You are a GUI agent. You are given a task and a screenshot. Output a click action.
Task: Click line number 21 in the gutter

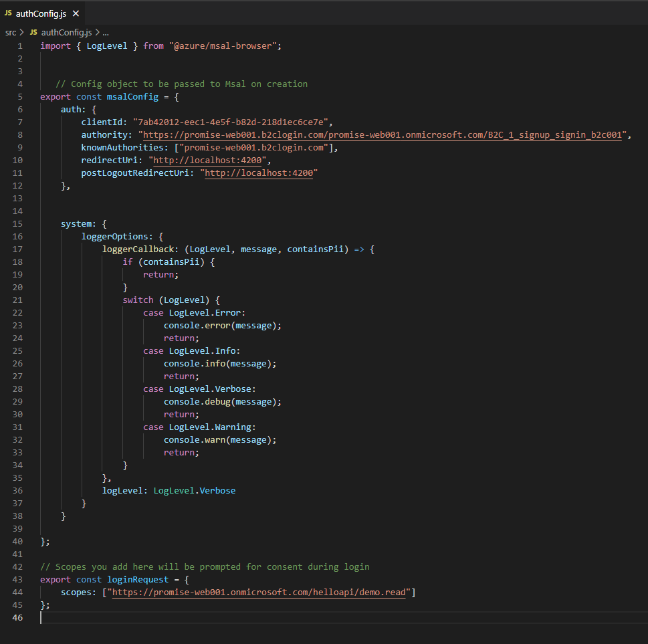point(17,300)
